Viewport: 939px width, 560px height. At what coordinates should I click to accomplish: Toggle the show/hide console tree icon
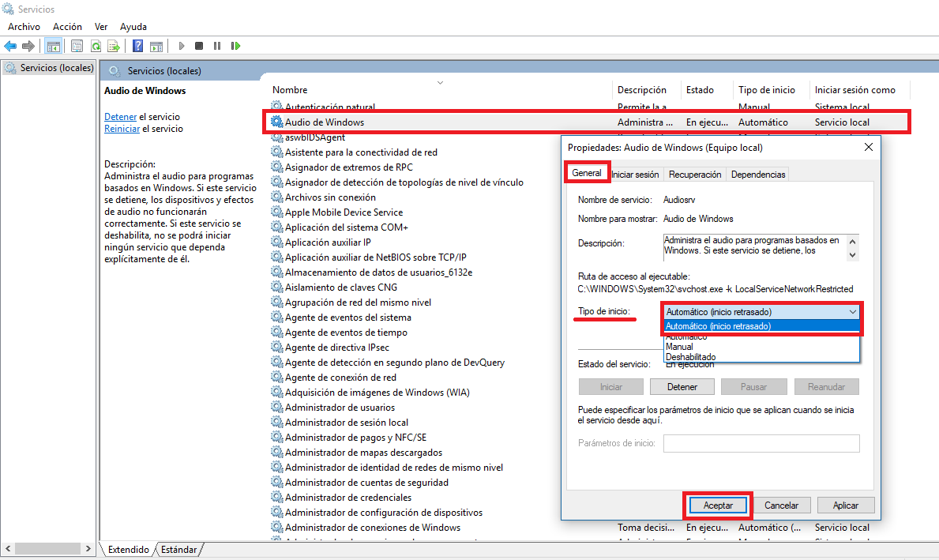[x=53, y=46]
